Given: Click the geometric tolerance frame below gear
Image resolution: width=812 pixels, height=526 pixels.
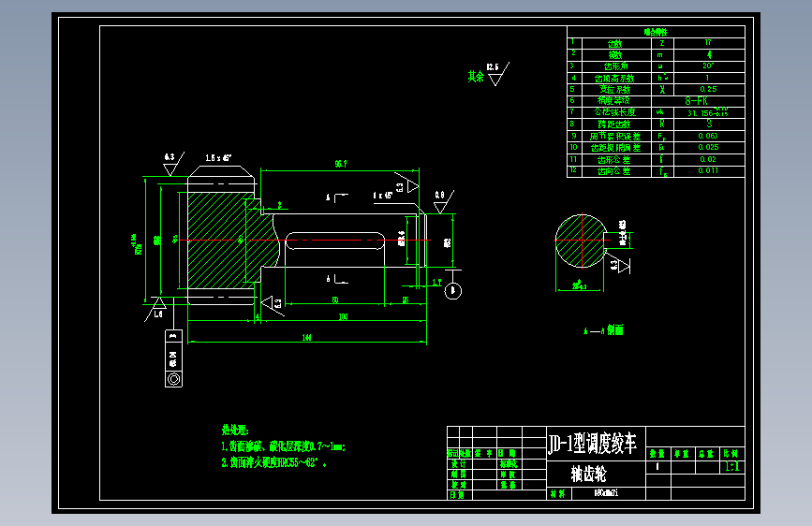Looking at the screenshot, I should pos(173,358).
